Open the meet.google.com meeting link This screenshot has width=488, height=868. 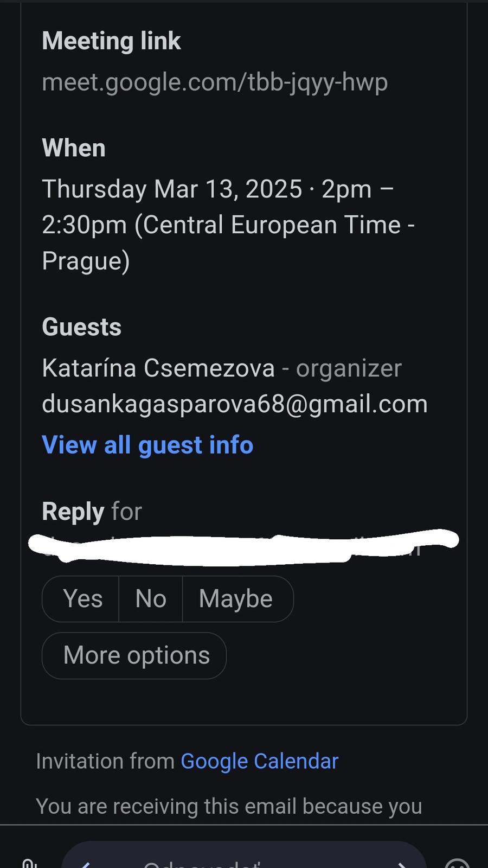tap(215, 82)
